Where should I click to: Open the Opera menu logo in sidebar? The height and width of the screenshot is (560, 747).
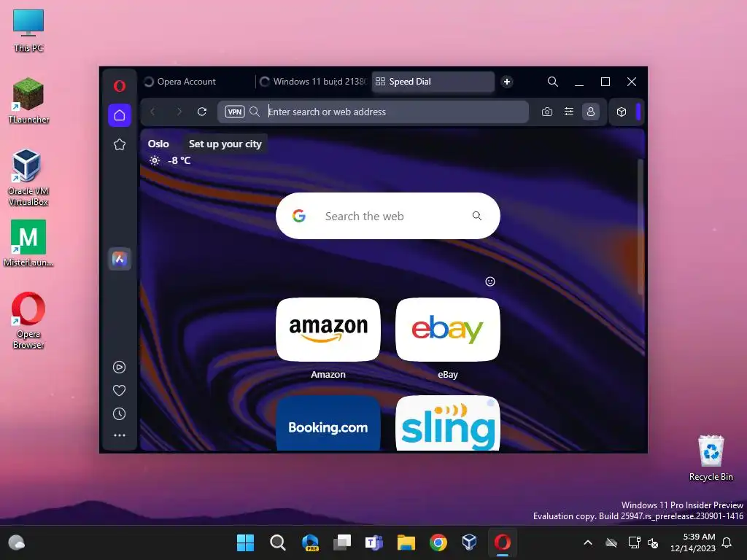[x=119, y=86]
